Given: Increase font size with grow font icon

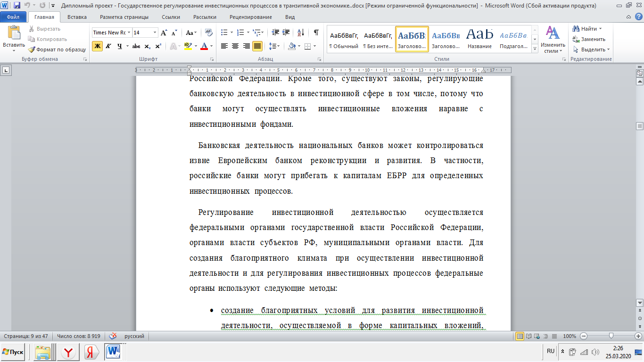Looking at the screenshot, I should click(x=164, y=33).
